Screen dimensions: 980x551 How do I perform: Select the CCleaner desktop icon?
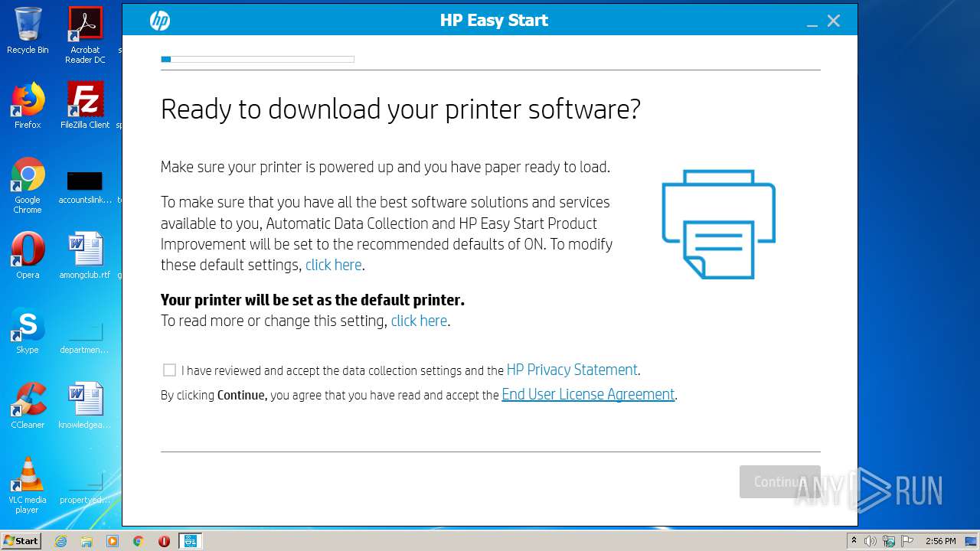tap(28, 406)
